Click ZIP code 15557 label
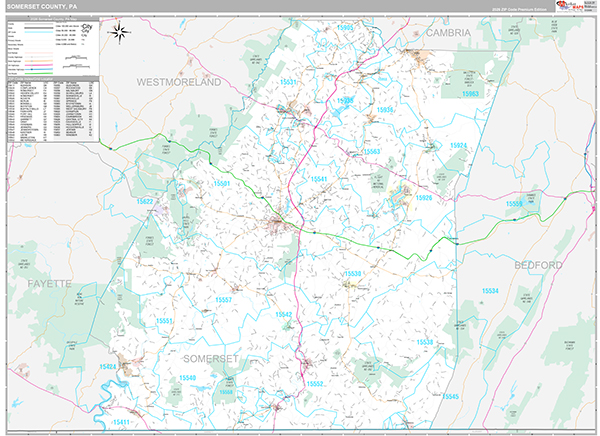Viewport: 600px width, 436px height. coord(223,300)
